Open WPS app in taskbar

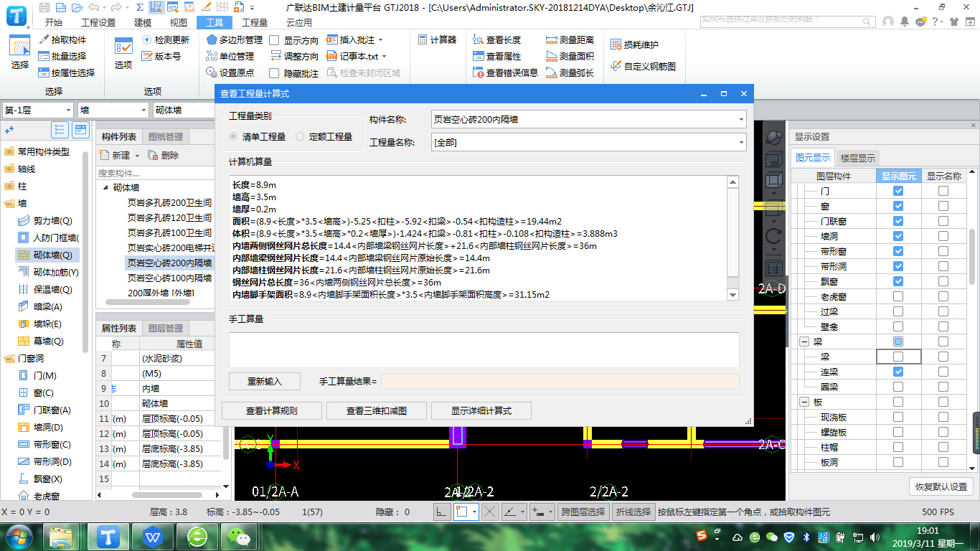(x=154, y=536)
